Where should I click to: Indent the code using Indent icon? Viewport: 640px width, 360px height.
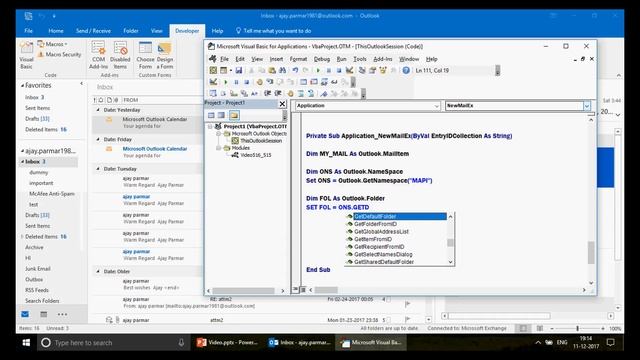point(267,93)
